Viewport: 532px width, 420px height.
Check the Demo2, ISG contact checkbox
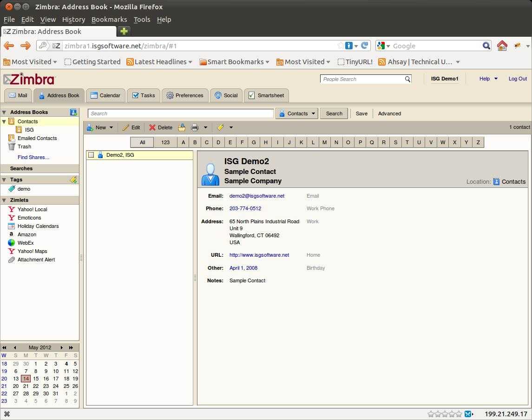tap(91, 155)
